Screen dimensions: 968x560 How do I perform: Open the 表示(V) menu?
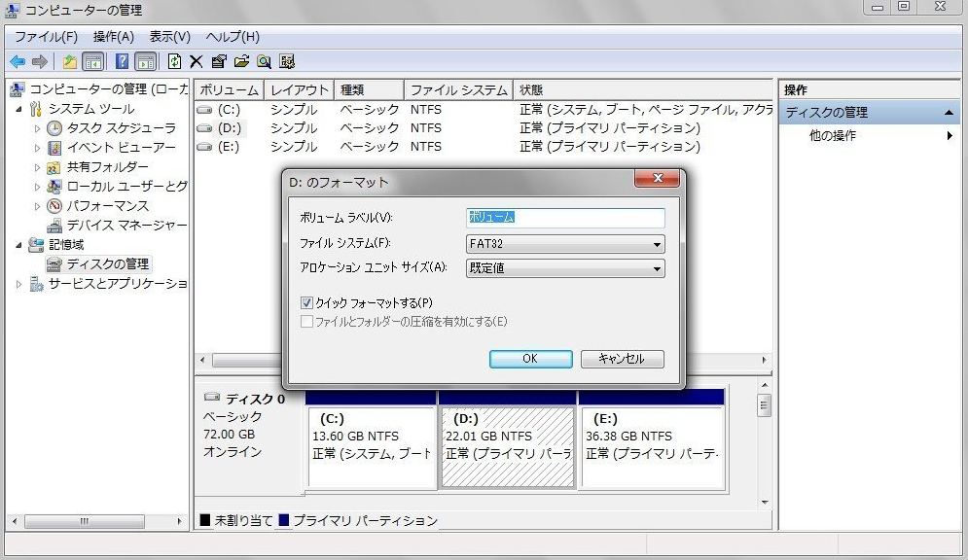[x=170, y=37]
